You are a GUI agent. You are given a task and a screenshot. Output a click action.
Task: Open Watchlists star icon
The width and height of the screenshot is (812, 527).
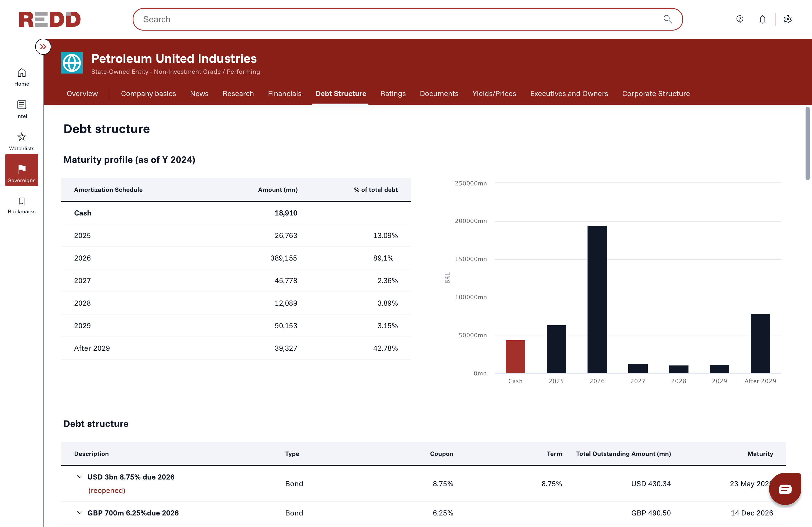coord(21,137)
